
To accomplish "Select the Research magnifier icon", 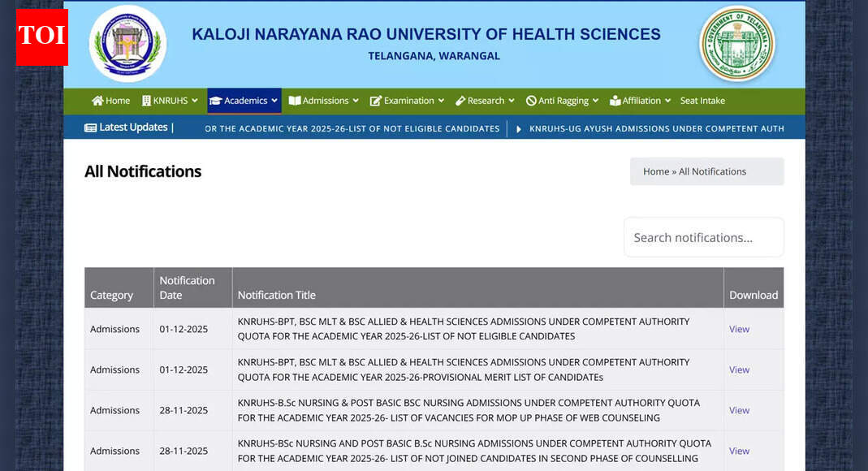I will tap(460, 100).
